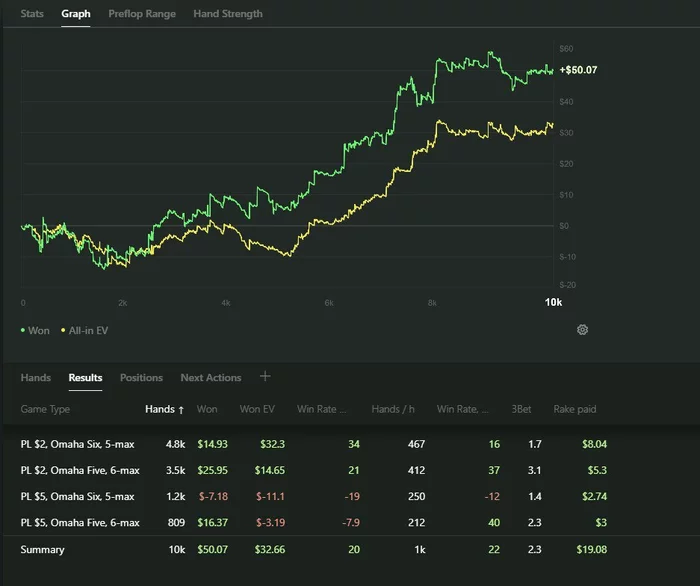Viewport: 700px width, 586px height.
Task: Switch to the Stats tab
Action: pyautogui.click(x=32, y=14)
